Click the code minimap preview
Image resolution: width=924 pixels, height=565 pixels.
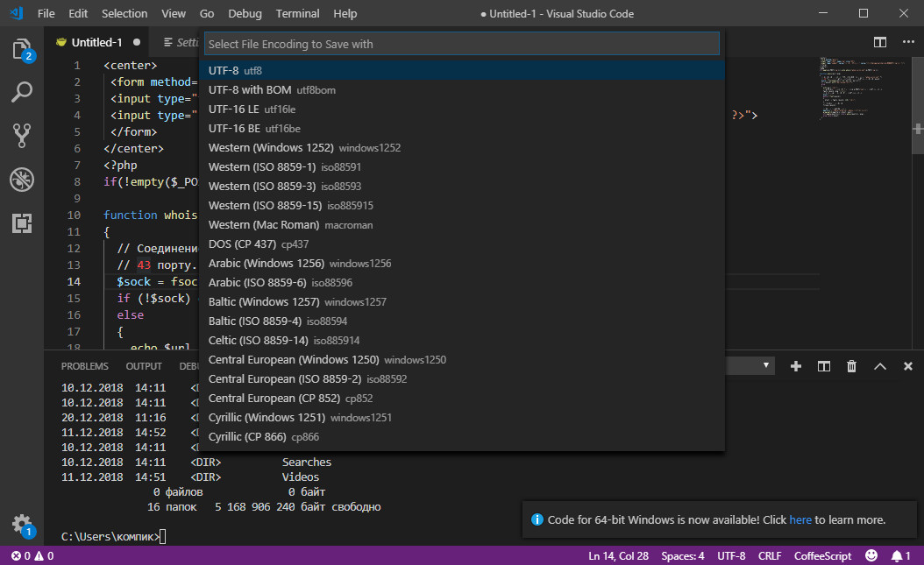click(864, 88)
